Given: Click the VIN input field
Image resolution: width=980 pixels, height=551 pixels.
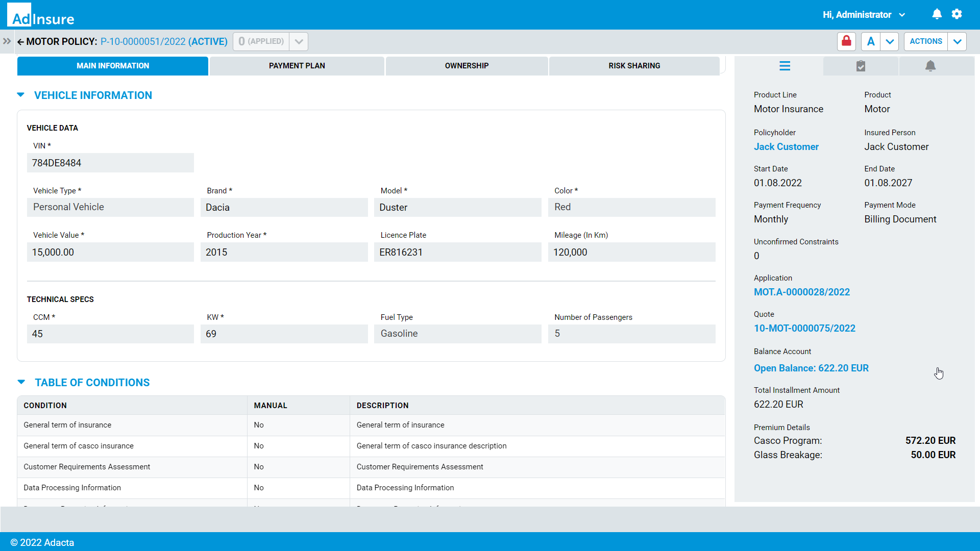Looking at the screenshot, I should 110,163.
